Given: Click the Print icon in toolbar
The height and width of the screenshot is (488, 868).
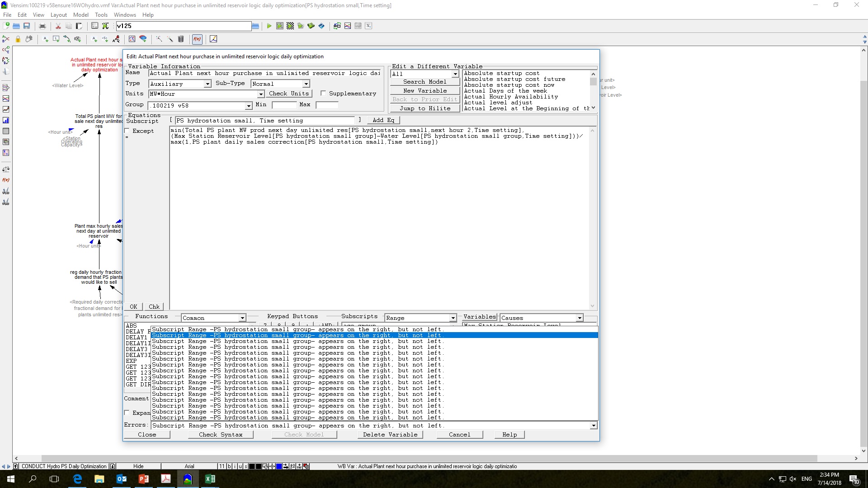Looking at the screenshot, I should point(42,26).
